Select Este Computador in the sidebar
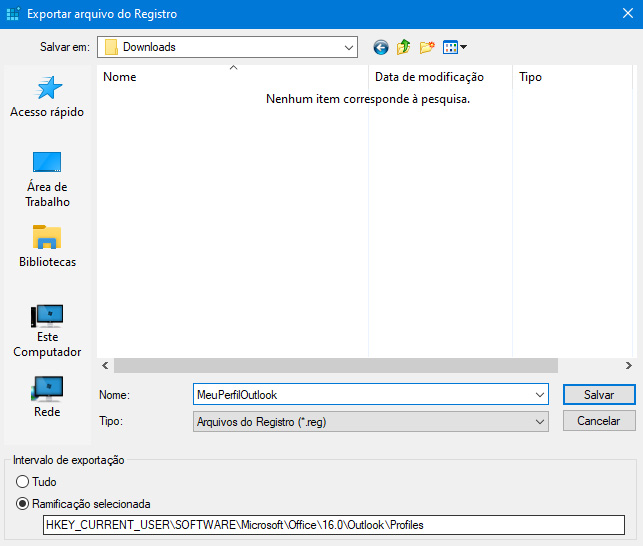The width and height of the screenshot is (643, 546). coord(47,330)
